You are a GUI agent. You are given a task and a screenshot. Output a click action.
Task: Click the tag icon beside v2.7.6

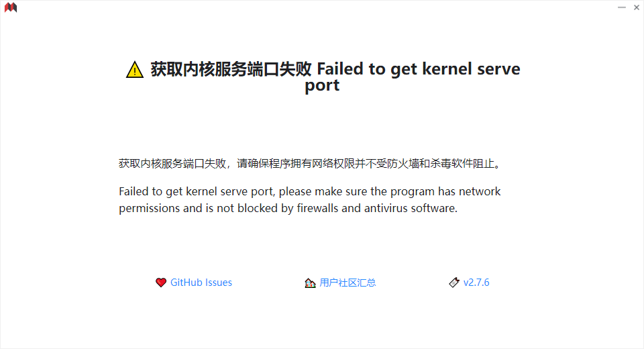454,283
